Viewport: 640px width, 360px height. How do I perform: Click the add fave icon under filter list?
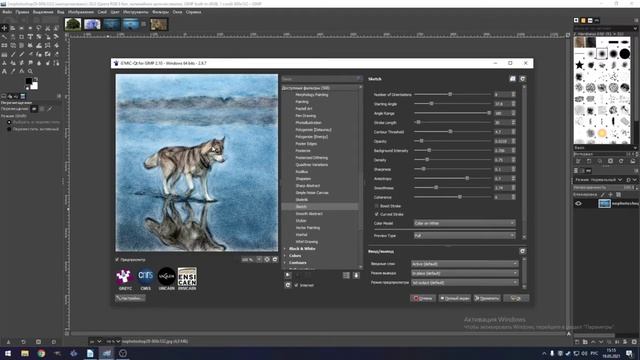tap(288, 275)
